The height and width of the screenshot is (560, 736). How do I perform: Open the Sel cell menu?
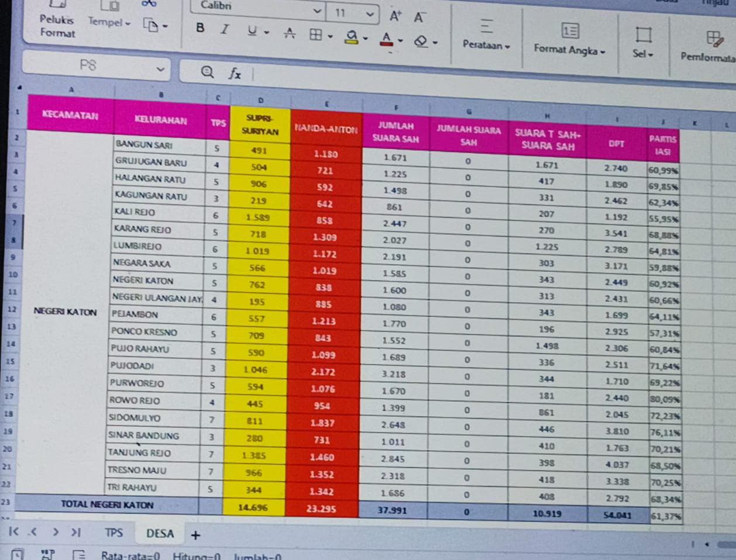click(x=643, y=43)
